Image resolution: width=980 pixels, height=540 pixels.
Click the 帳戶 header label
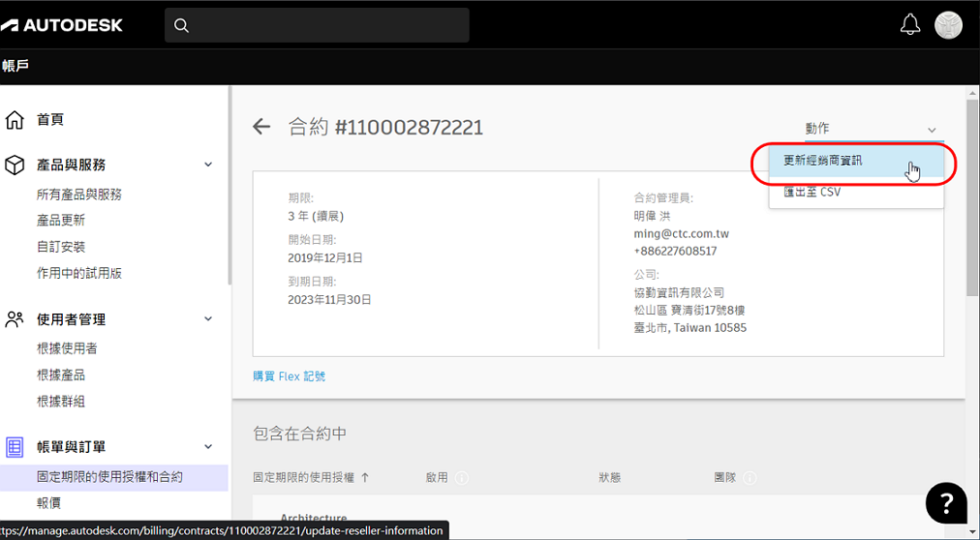[15, 66]
